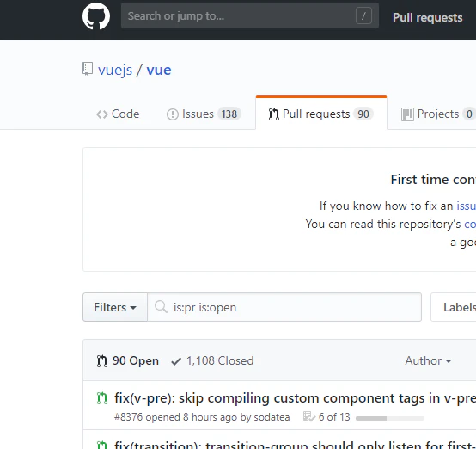This screenshot has height=449, width=476.
Task: Open the 'fix(transition): transition-group' pull request
Action: pos(295,445)
